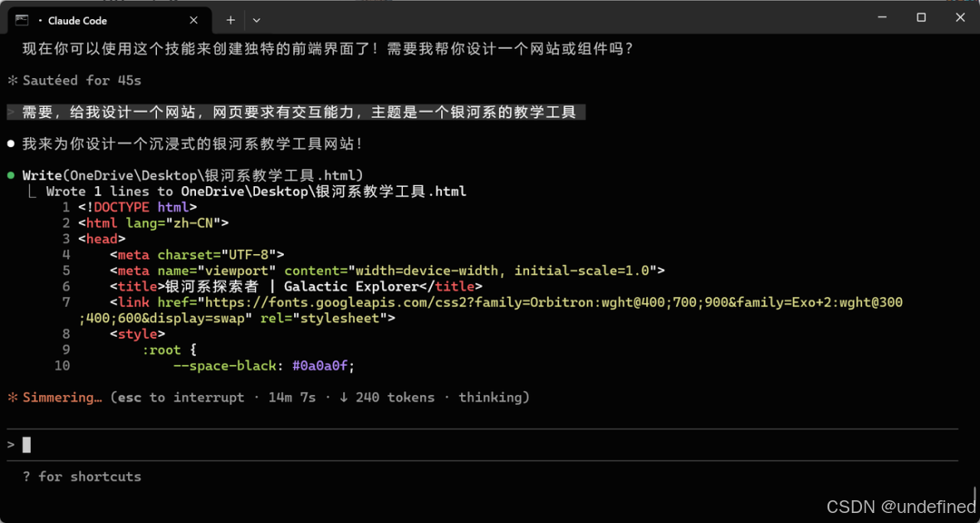Click the ':root {' code line
Screen dimensions: 980x523
click(x=170, y=350)
